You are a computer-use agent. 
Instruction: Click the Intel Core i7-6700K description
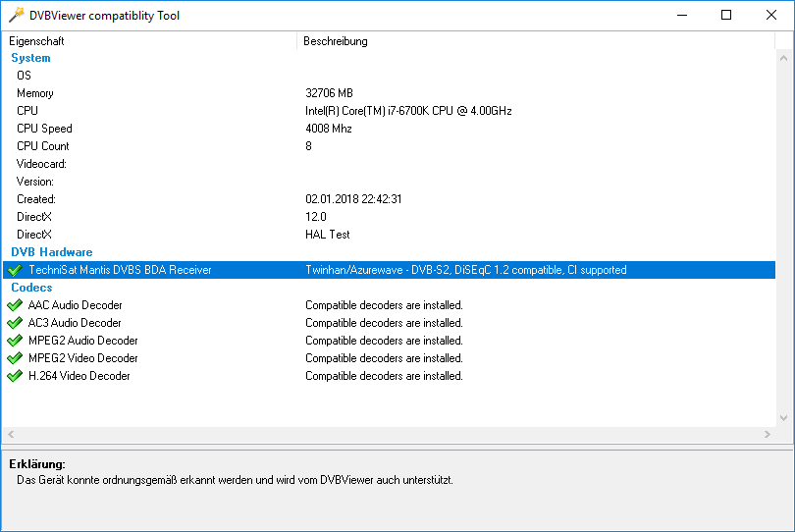tap(408, 111)
